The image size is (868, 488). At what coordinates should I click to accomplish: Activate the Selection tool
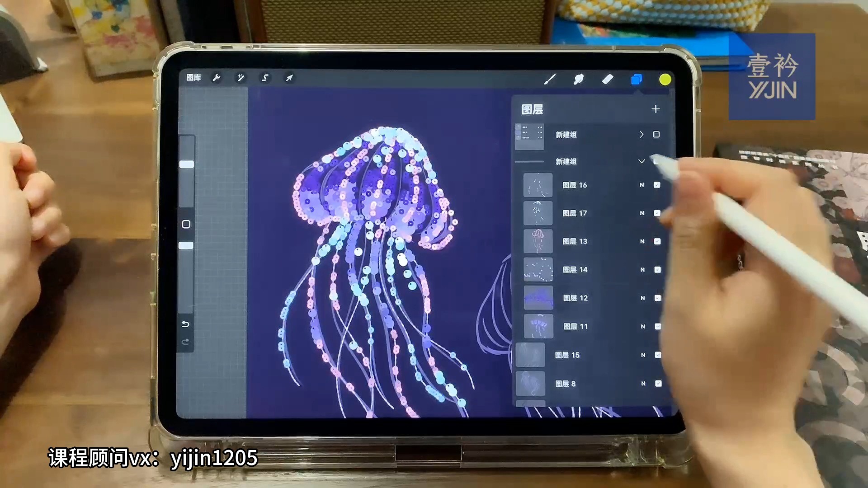tap(264, 78)
